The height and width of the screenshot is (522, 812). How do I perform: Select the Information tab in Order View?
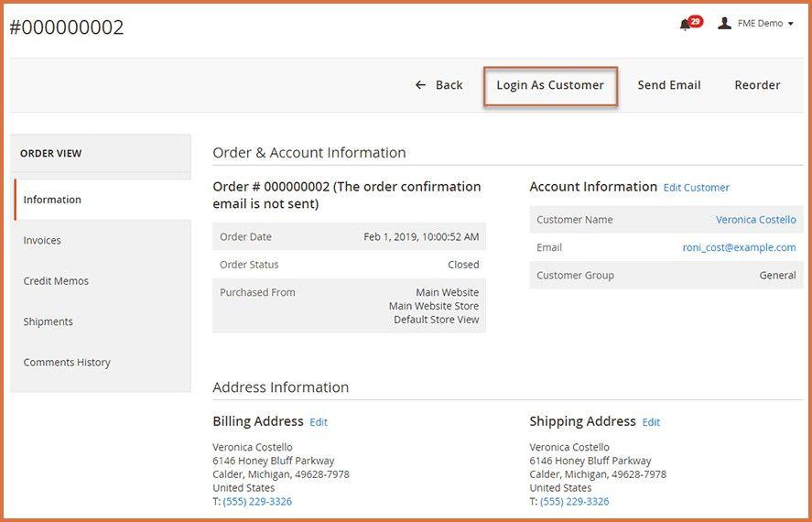(x=52, y=200)
